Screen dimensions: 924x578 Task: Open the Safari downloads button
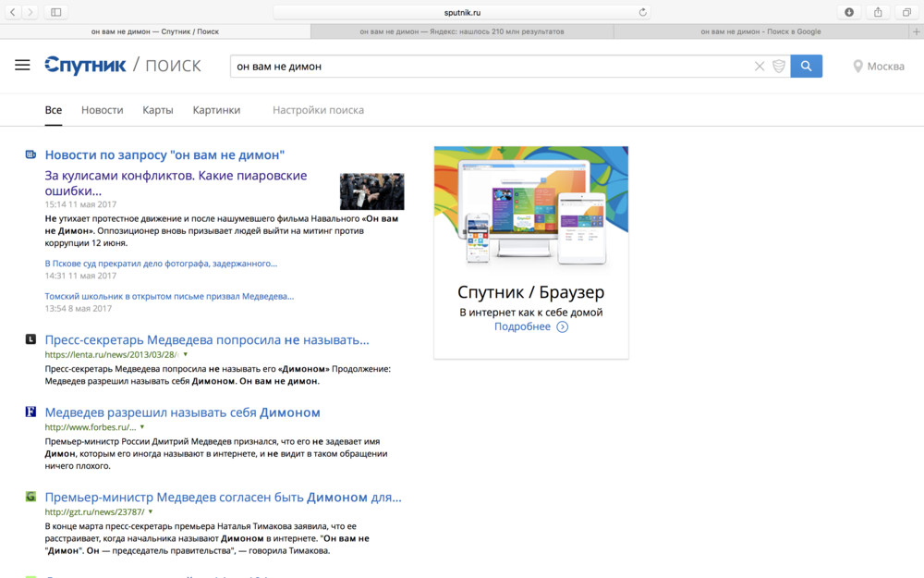tap(849, 12)
